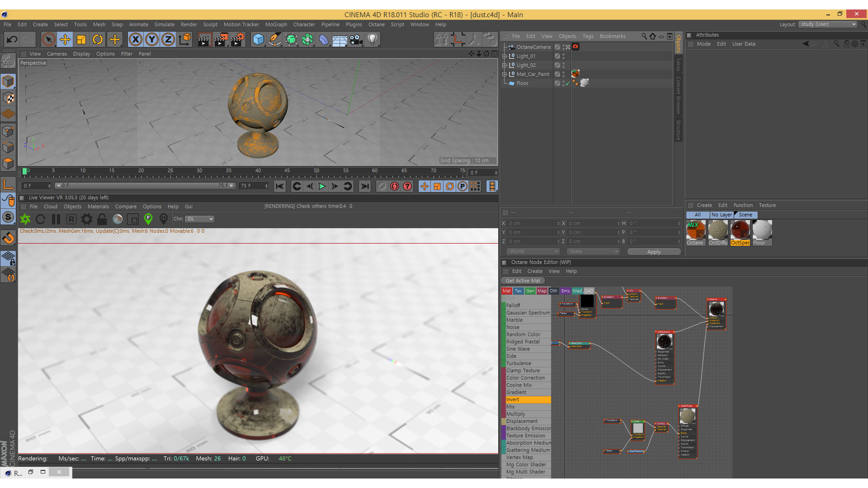
Task: Open the MoGraph array generator icon
Action: click(x=307, y=40)
